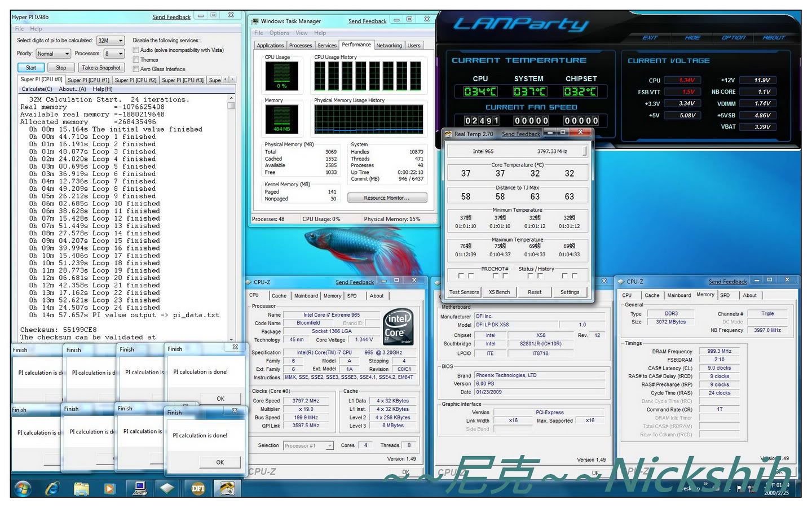Click the Start button in Hyper PI

(31, 68)
